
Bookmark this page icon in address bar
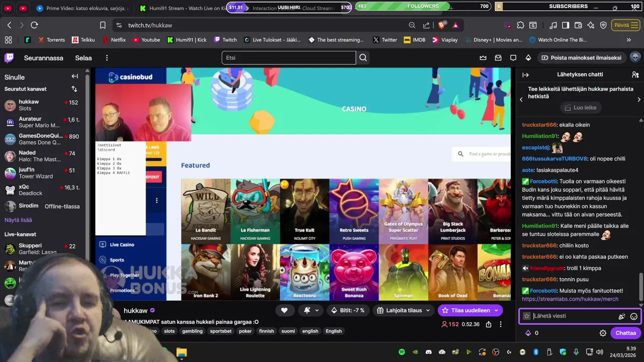tap(103, 25)
